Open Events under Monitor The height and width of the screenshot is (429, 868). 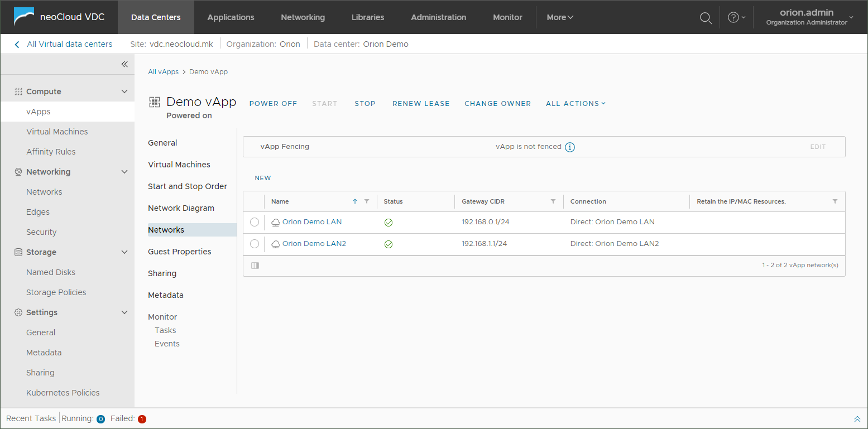[167, 344]
